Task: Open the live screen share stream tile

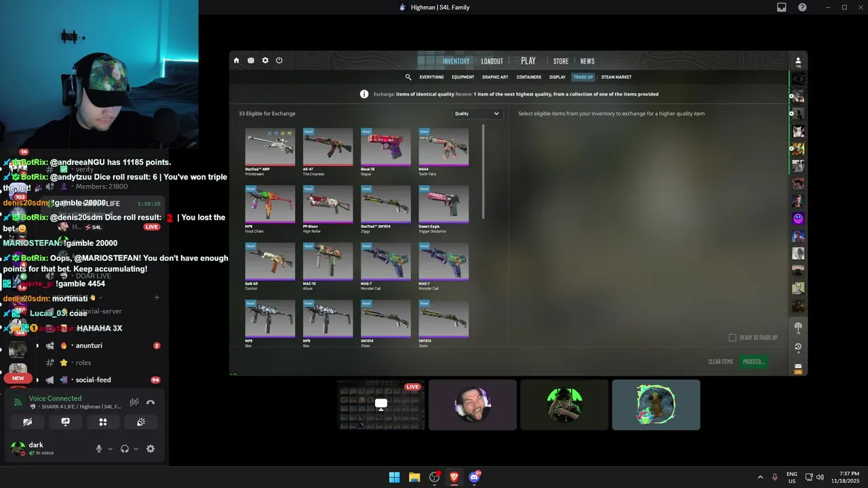Action: pyautogui.click(x=381, y=405)
